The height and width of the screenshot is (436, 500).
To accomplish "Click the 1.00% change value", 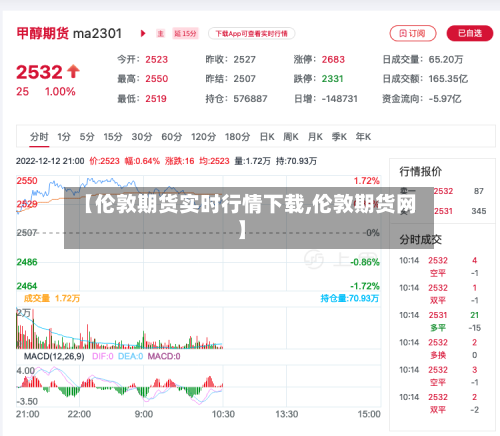I will pos(60,92).
